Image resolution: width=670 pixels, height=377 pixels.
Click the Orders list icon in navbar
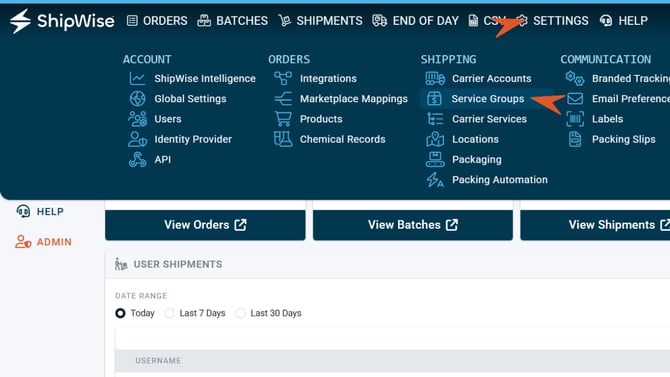click(132, 21)
